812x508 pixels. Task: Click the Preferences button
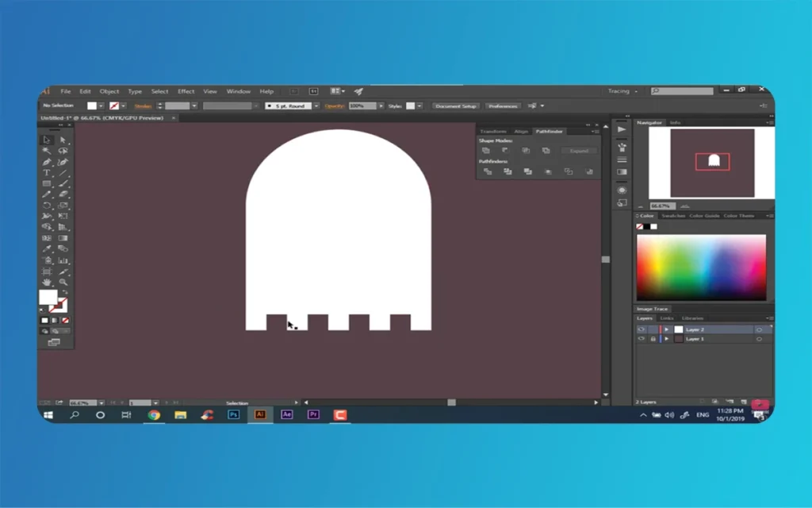(503, 106)
